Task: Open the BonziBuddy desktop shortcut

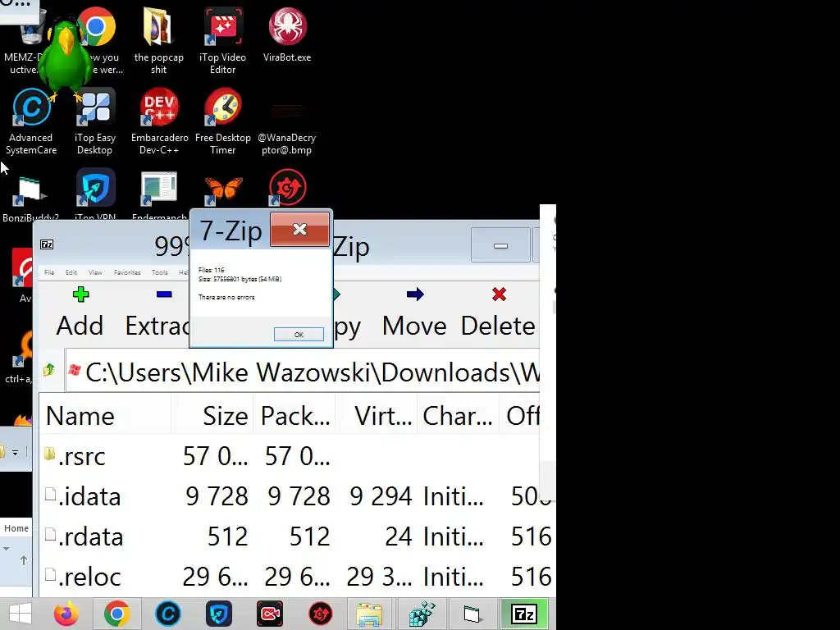Action: pyautogui.click(x=30, y=194)
